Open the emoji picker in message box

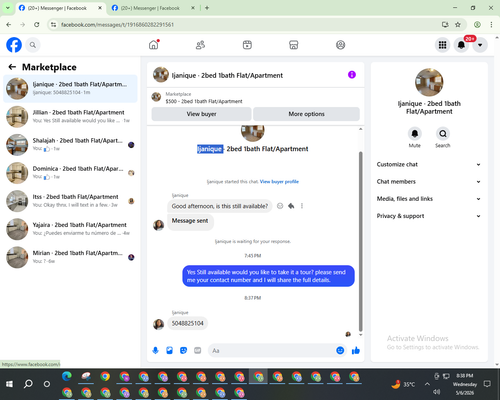click(x=340, y=350)
